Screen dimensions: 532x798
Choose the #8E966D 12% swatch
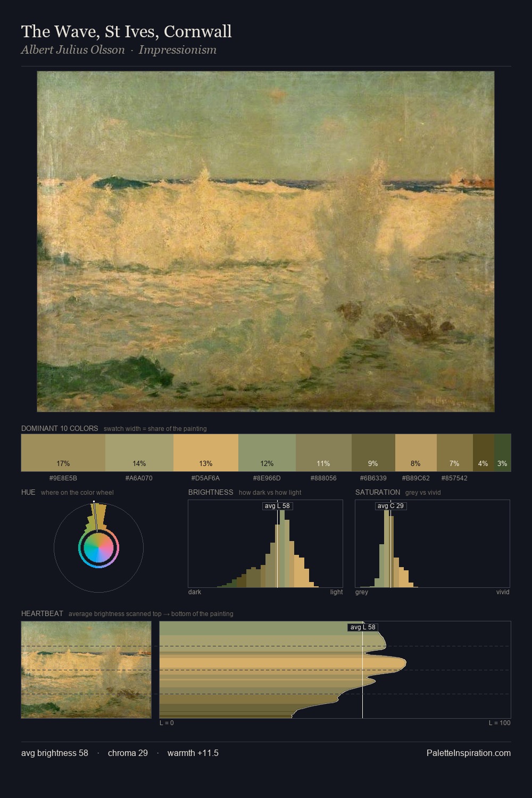pos(267,453)
